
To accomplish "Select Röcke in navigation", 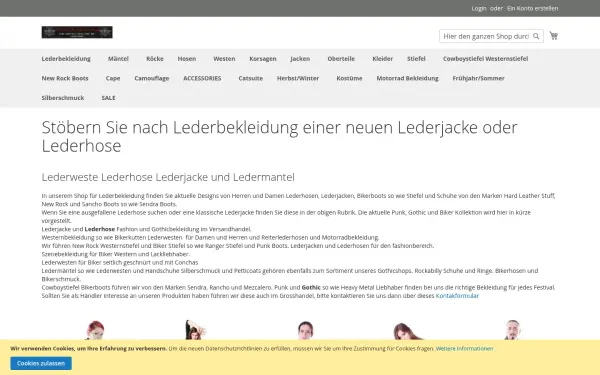I will (x=155, y=59).
